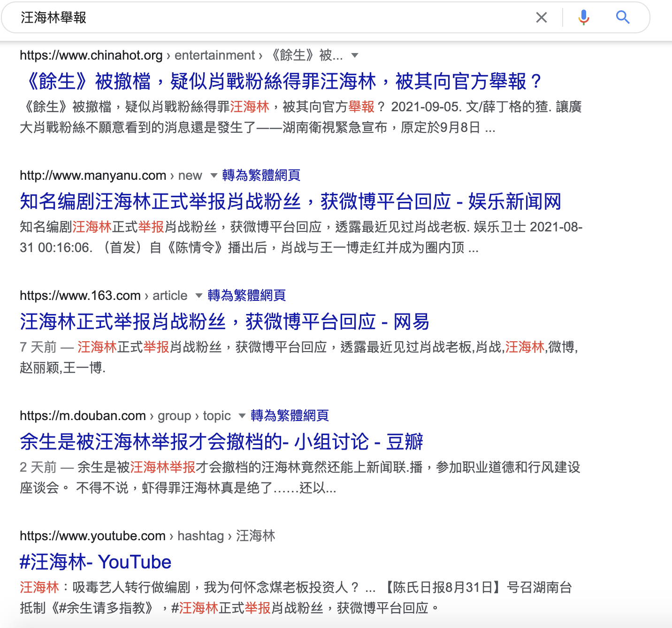
Task: Submit search with magnifying glass icon
Action: point(623,18)
